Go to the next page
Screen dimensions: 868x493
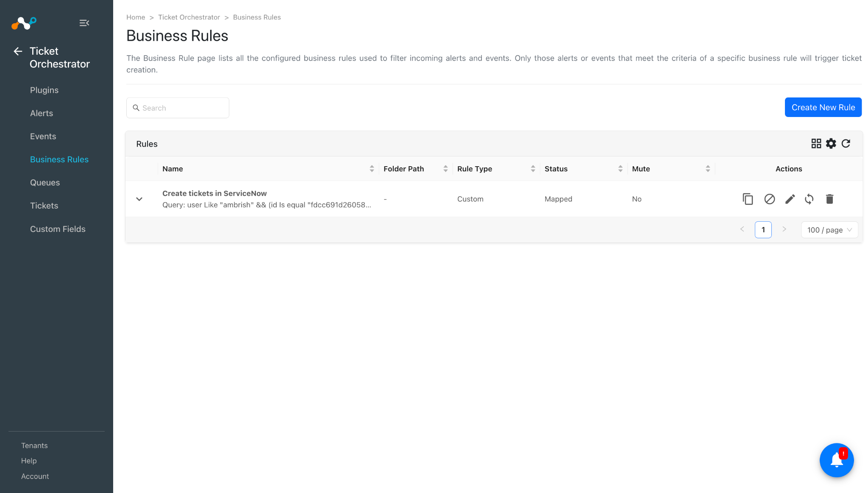(x=784, y=229)
